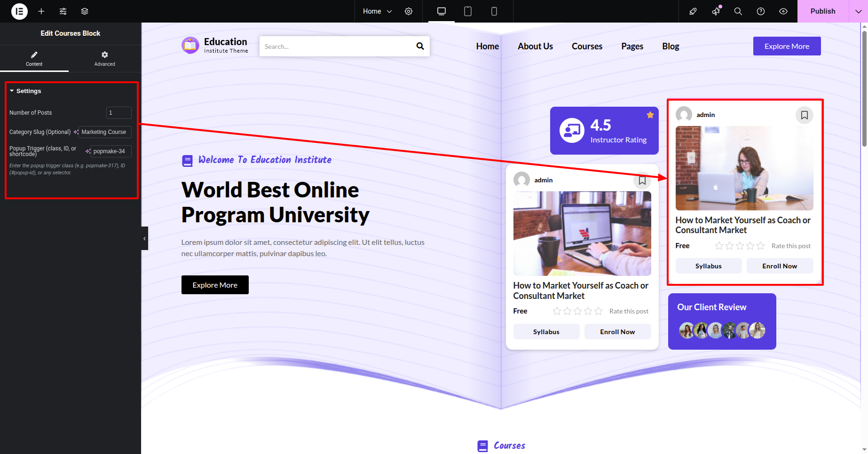This screenshot has width=868, height=454.
Task: Click AI icon beside Category Slug
Action: (x=76, y=132)
